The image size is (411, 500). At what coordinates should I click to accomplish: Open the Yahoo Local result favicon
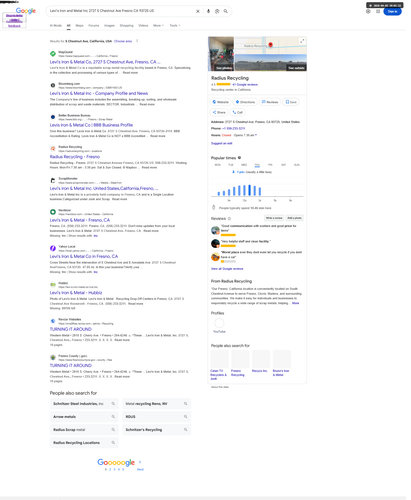pyautogui.click(x=53, y=248)
